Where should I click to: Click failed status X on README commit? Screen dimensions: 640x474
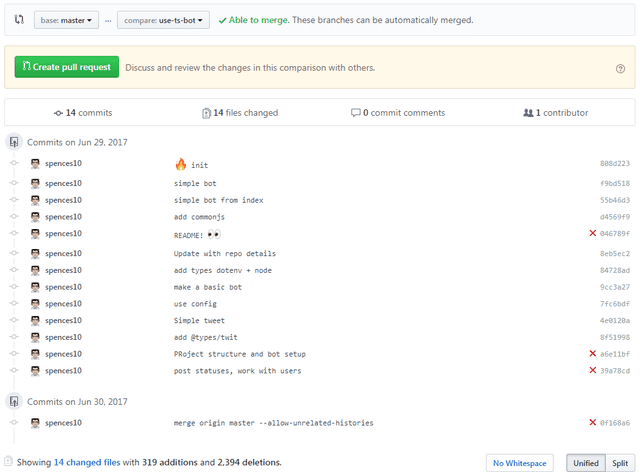click(593, 233)
